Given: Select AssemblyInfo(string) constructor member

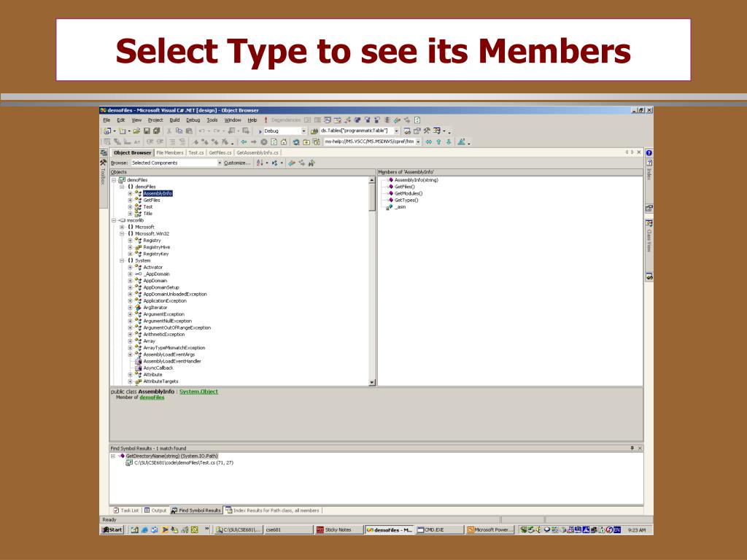Looking at the screenshot, I should point(416,180).
